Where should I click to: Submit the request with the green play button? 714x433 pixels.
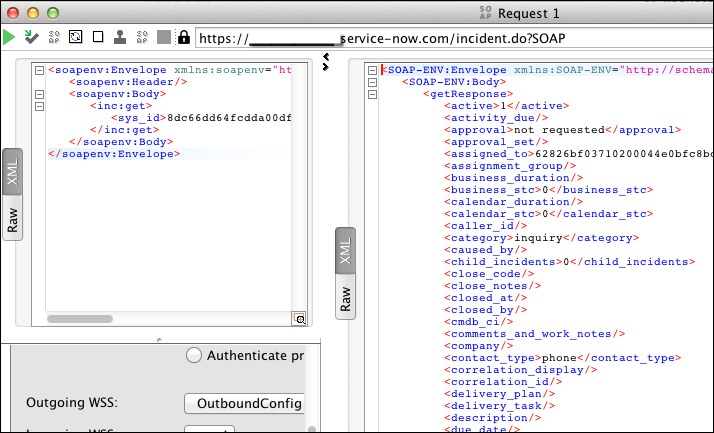coord(9,37)
